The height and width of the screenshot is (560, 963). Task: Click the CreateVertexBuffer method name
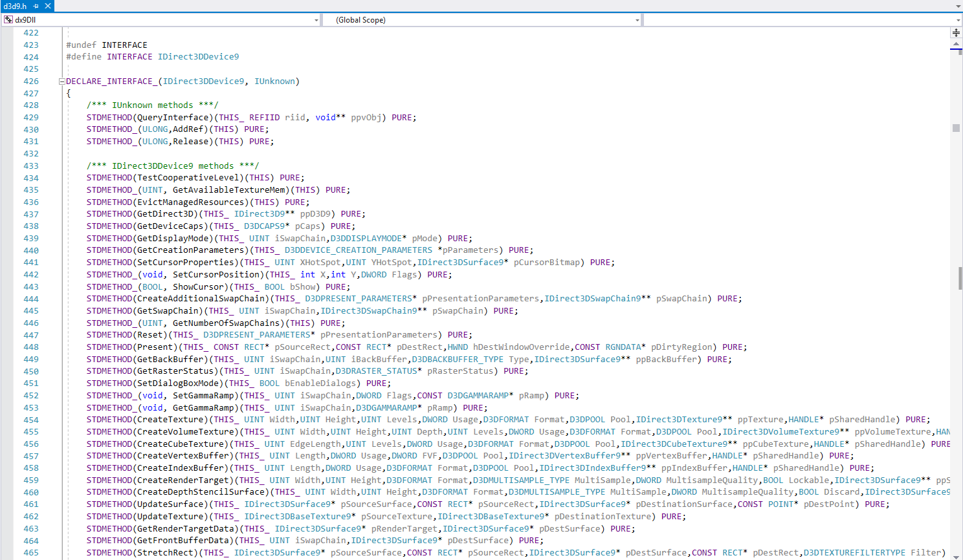pyautogui.click(x=183, y=456)
